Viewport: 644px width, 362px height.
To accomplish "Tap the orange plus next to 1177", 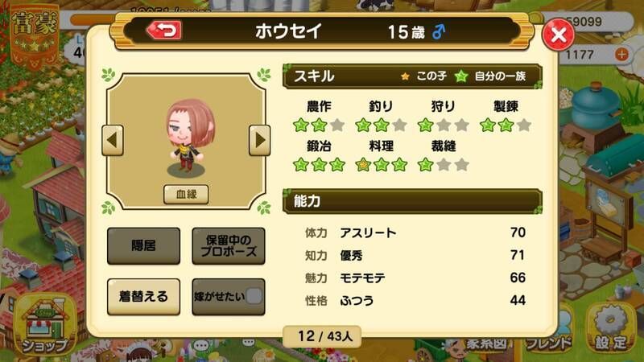I will (x=621, y=54).
